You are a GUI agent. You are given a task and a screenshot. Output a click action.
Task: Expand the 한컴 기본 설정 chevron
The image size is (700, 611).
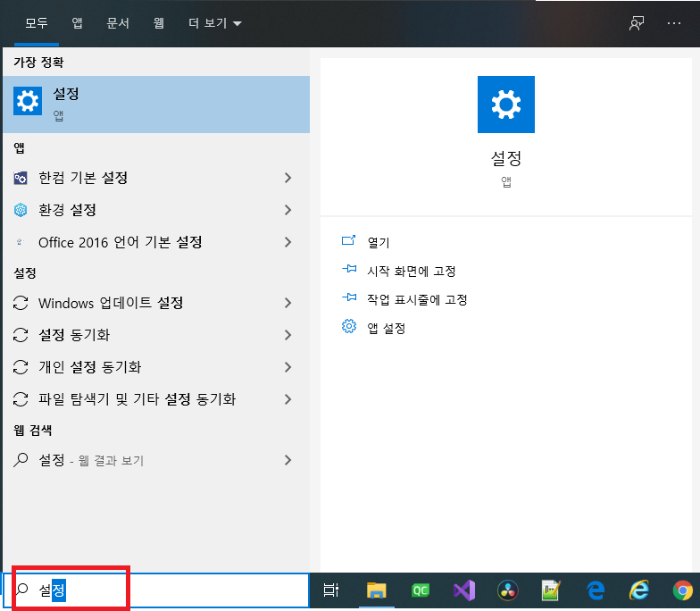click(287, 179)
